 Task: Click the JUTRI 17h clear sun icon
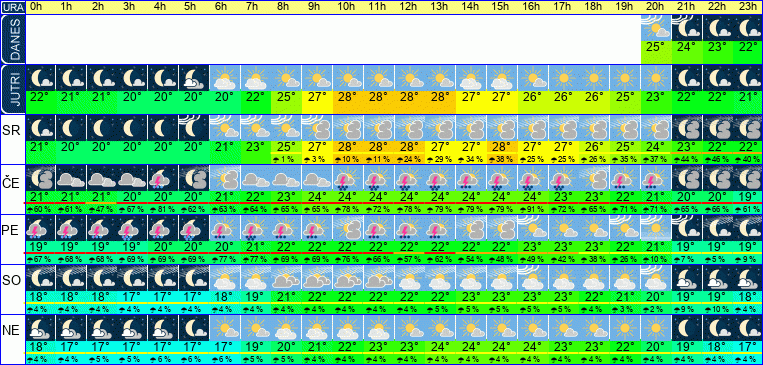pyautogui.click(x=563, y=78)
